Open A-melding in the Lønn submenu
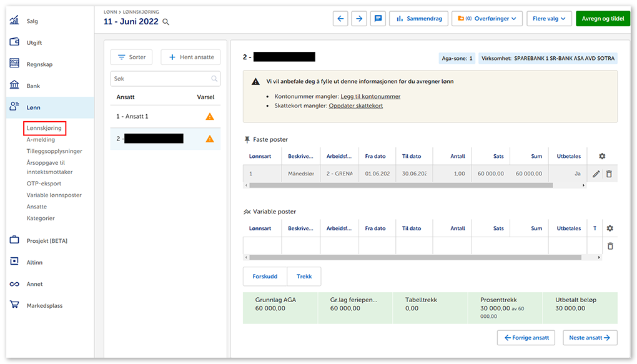Image resolution: width=637 pixels, height=364 pixels. [x=41, y=140]
